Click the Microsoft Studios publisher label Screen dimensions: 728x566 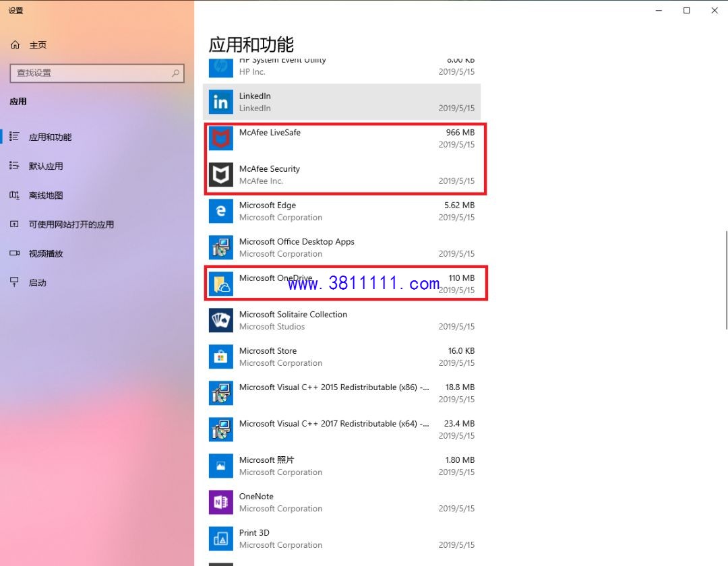272,327
